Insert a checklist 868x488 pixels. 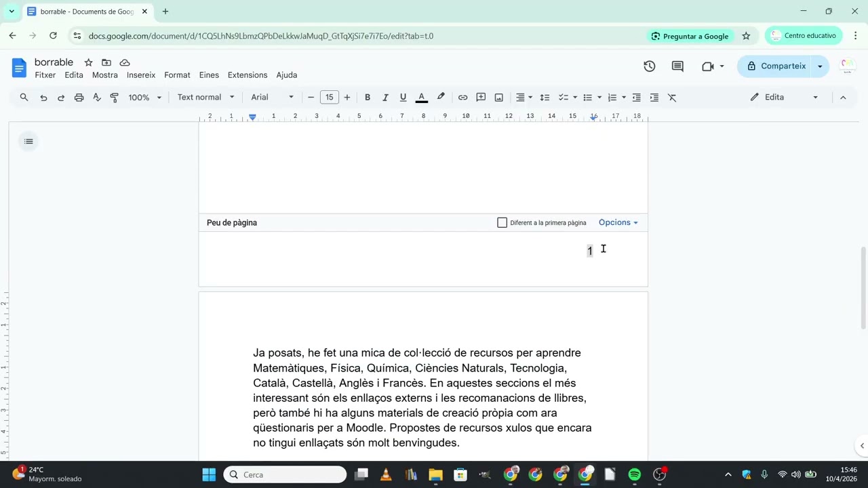(x=563, y=98)
